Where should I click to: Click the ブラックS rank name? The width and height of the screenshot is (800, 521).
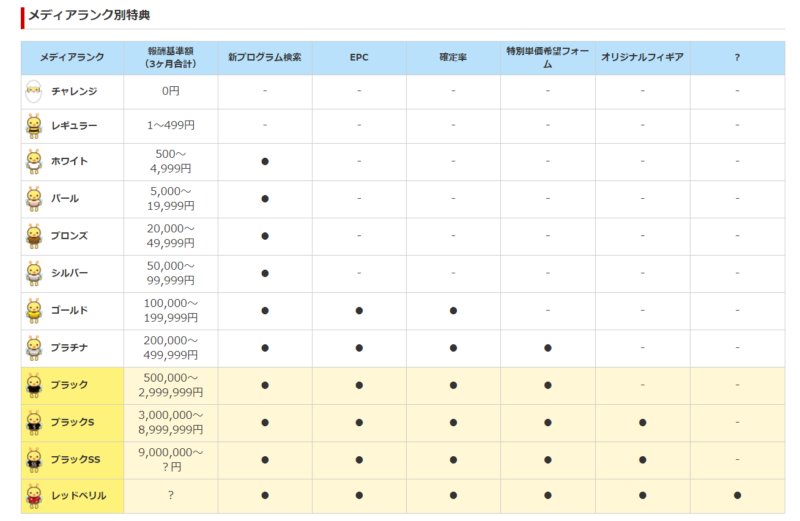click(72, 422)
